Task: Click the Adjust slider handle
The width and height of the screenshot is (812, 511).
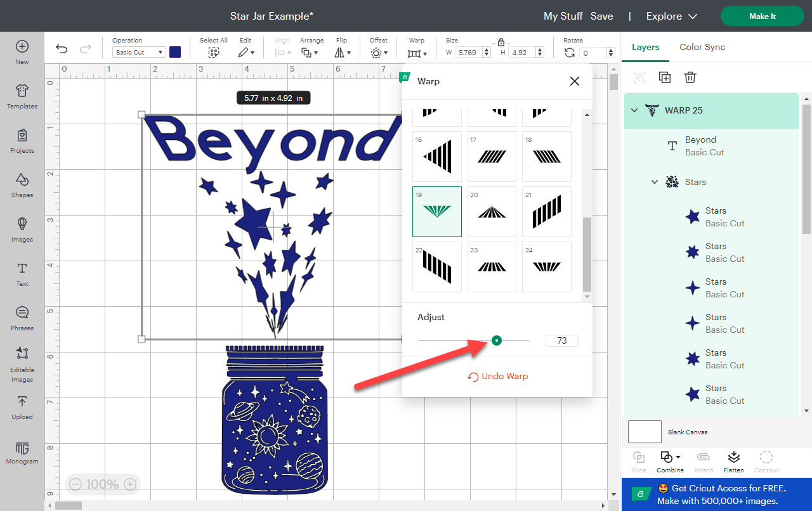Action: [497, 340]
